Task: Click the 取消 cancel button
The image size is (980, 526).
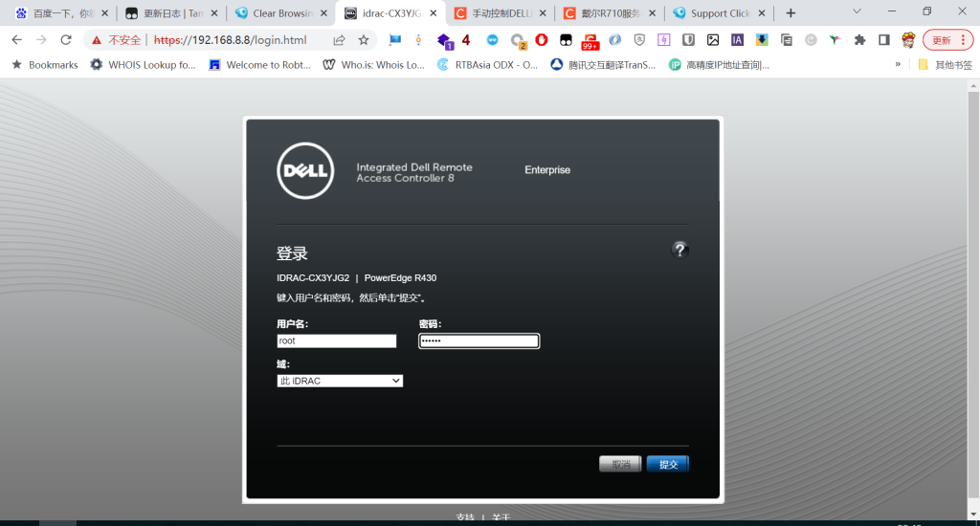Action: click(x=620, y=464)
